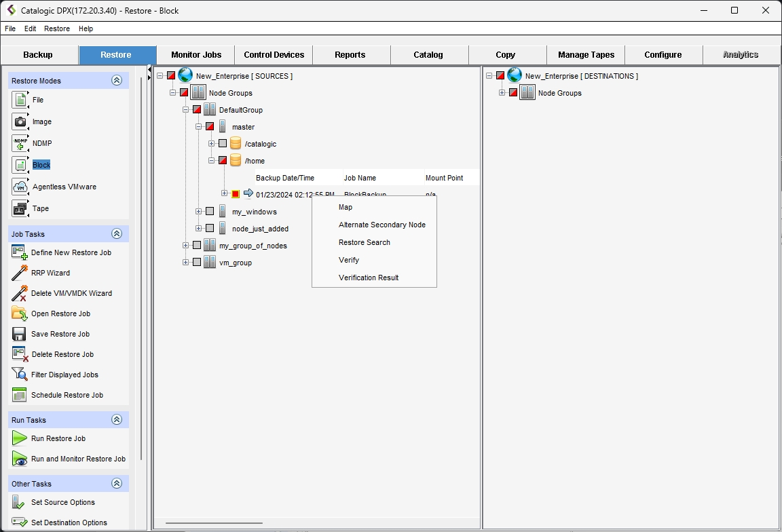Tick the my_windows node checkbox
The width and height of the screenshot is (782, 532).
(x=210, y=212)
